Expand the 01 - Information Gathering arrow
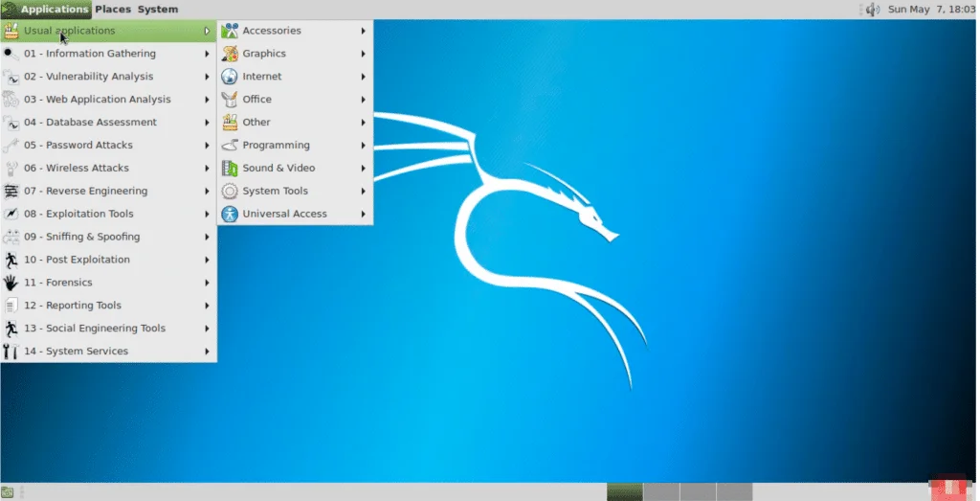980x501 pixels. click(207, 54)
